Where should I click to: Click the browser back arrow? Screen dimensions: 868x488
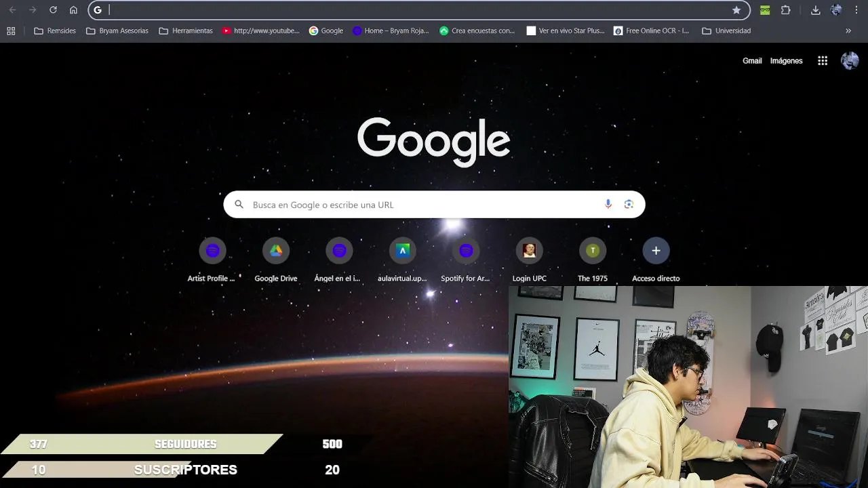(x=12, y=10)
